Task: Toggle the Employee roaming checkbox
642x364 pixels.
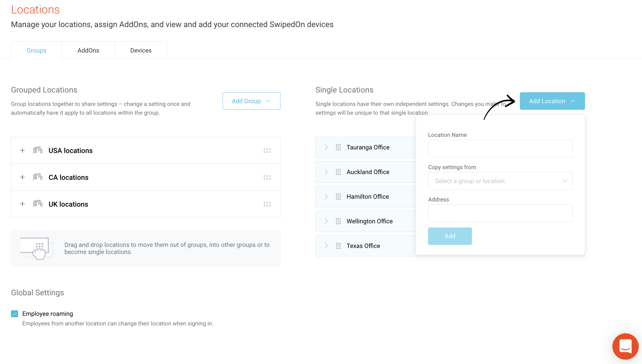Action: click(15, 314)
